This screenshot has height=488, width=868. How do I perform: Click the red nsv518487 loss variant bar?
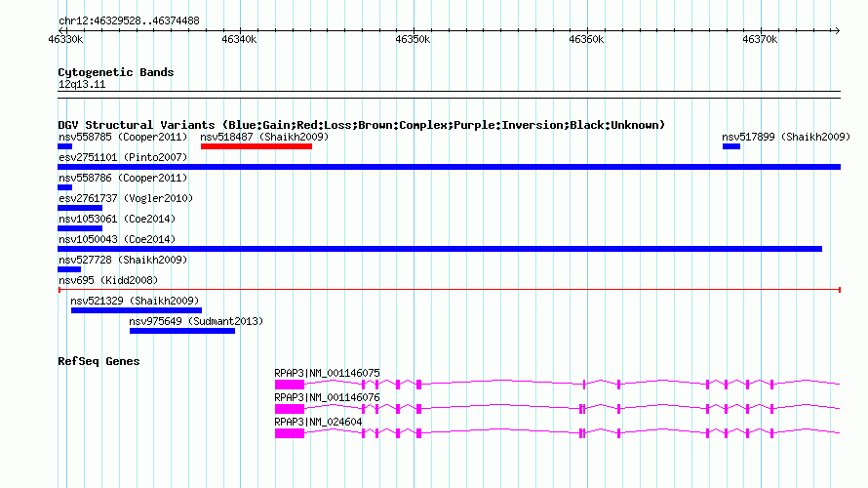256,146
